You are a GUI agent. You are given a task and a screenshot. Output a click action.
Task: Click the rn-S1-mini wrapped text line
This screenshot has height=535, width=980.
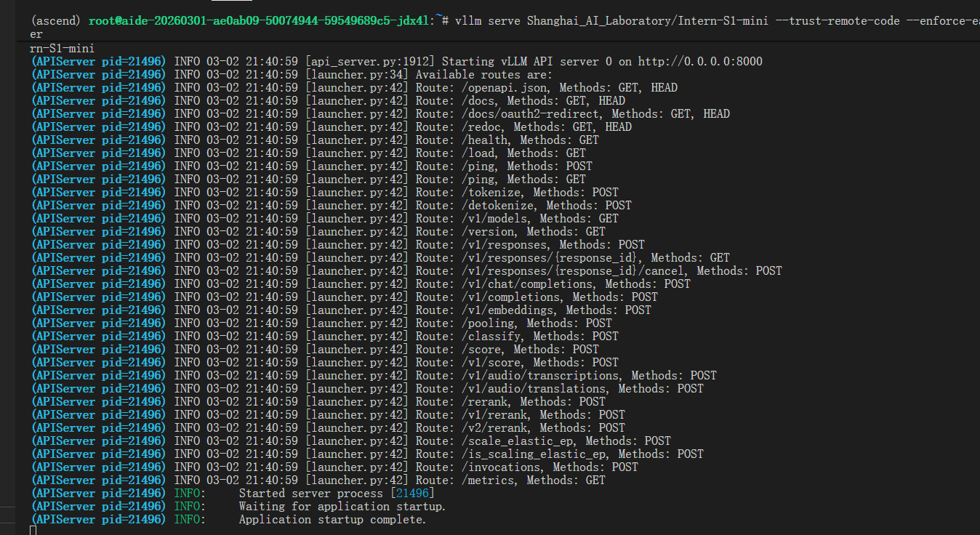63,48
